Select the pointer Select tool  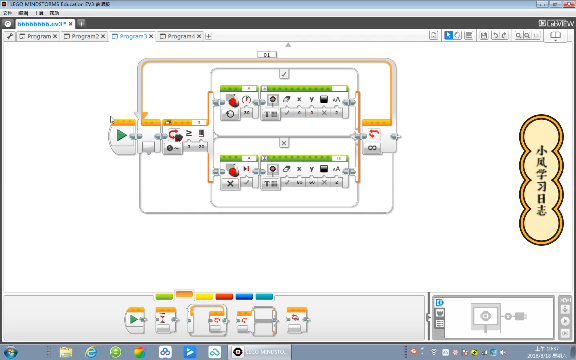pyautogui.click(x=448, y=36)
